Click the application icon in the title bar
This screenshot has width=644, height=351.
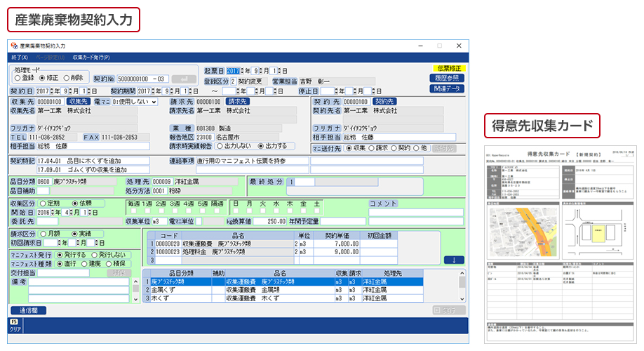pos(14,46)
